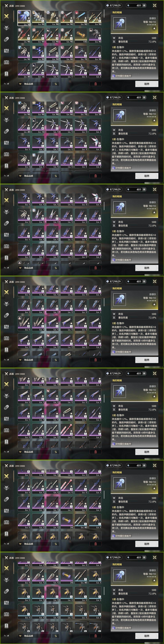Click the 培养 button in the topmost panel
This screenshot has height=644, width=164.
point(147,84)
